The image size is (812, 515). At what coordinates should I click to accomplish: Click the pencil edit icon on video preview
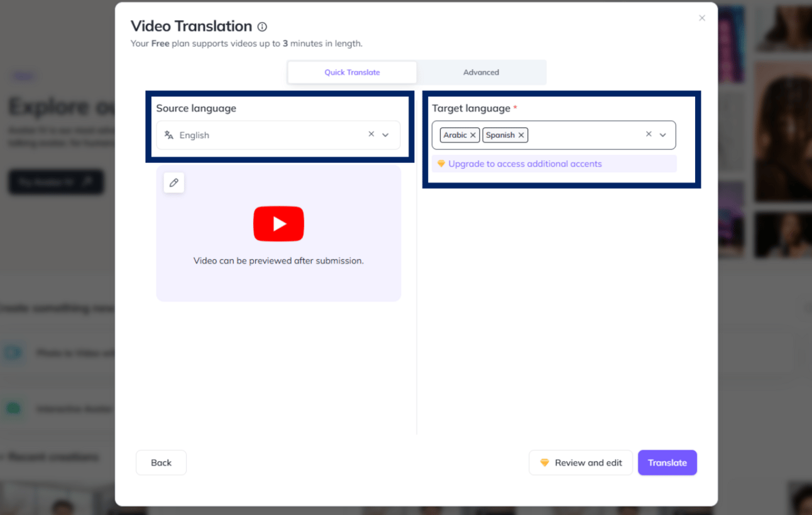tap(174, 183)
